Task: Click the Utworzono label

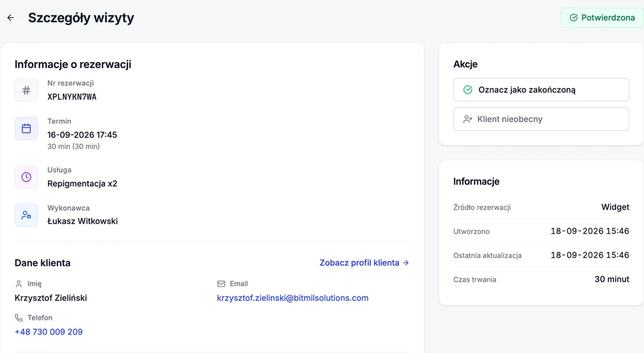Action: (472, 231)
